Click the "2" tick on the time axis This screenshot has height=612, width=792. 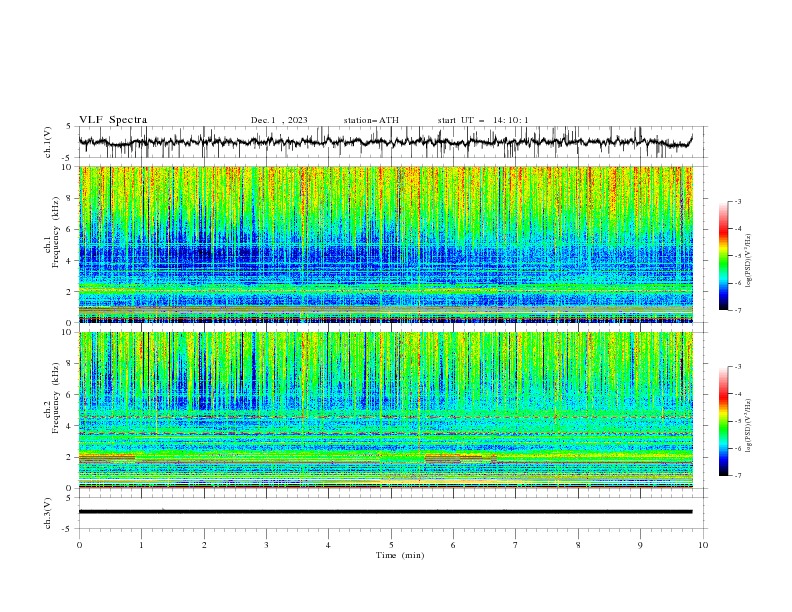204,545
